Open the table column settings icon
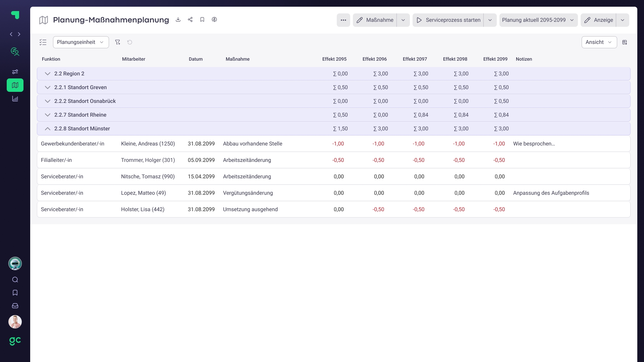The width and height of the screenshot is (644, 362). click(x=625, y=42)
